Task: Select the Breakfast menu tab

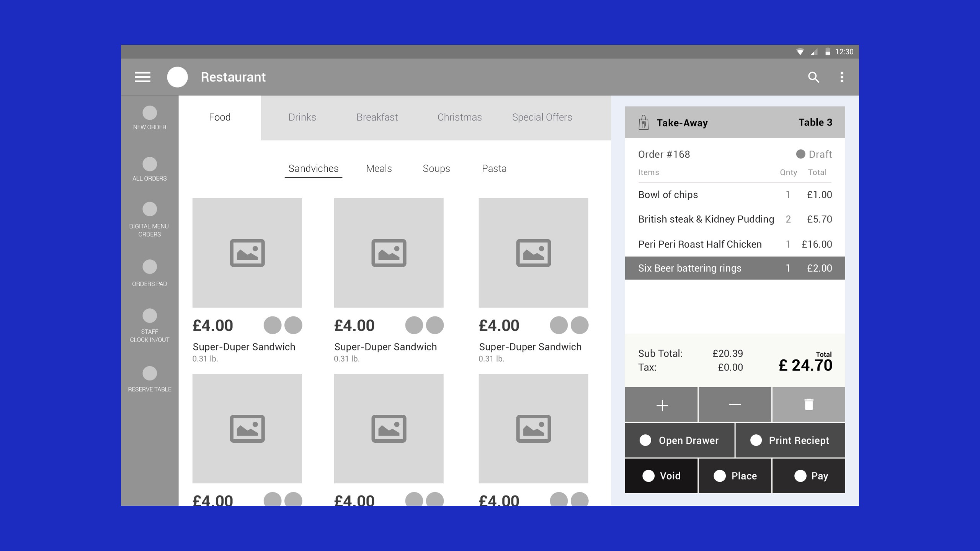Action: [x=376, y=117]
